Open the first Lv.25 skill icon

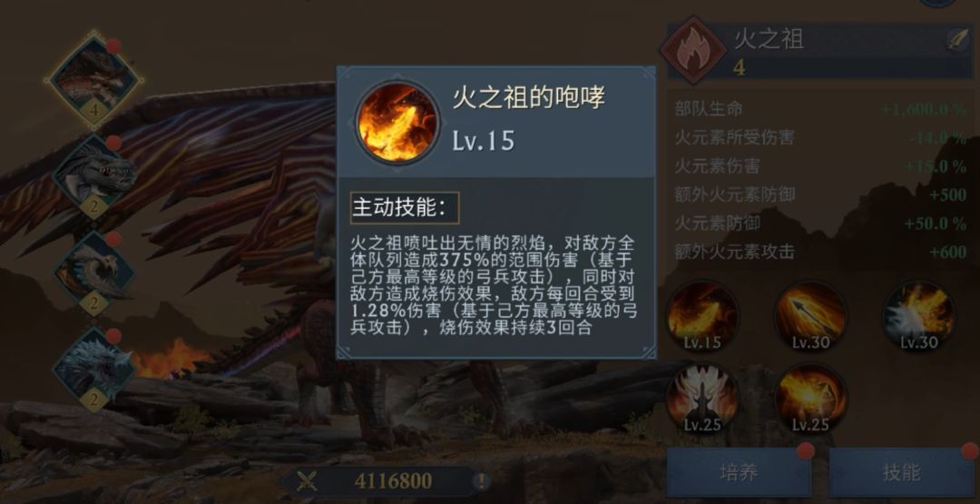702,399
